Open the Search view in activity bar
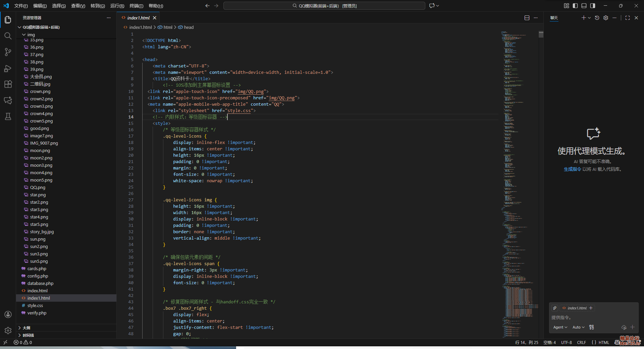 8,36
